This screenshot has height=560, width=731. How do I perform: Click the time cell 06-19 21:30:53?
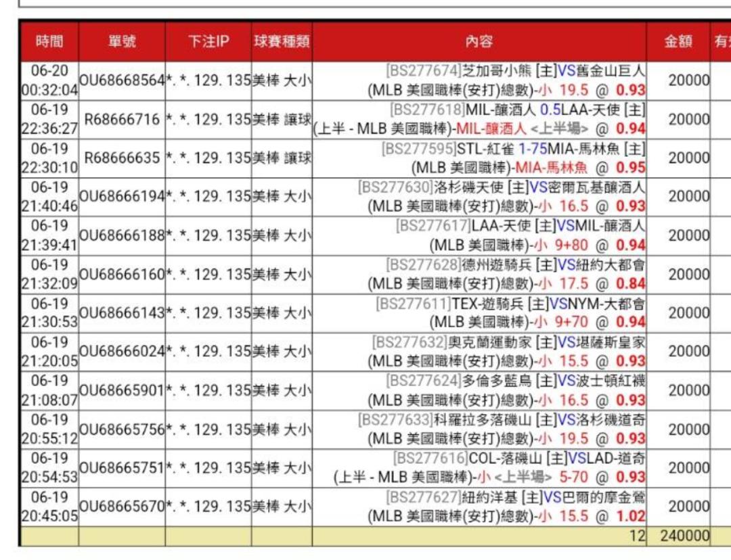coord(49,313)
